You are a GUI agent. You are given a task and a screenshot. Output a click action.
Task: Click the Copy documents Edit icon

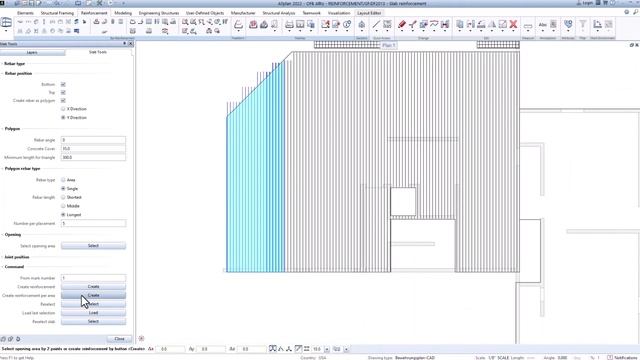tap(460, 25)
